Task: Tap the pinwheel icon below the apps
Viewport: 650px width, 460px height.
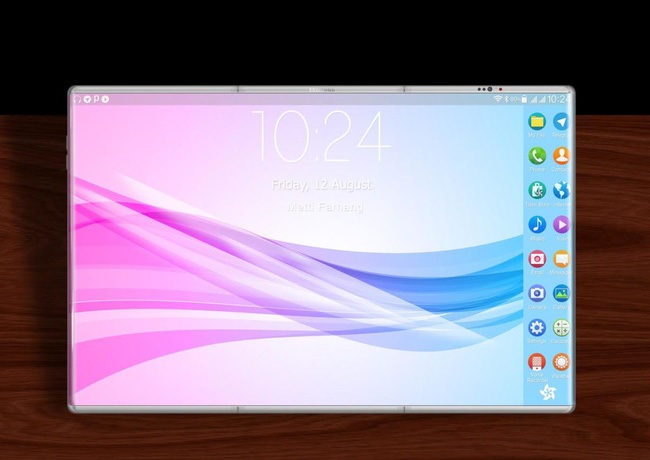Action: tap(548, 392)
